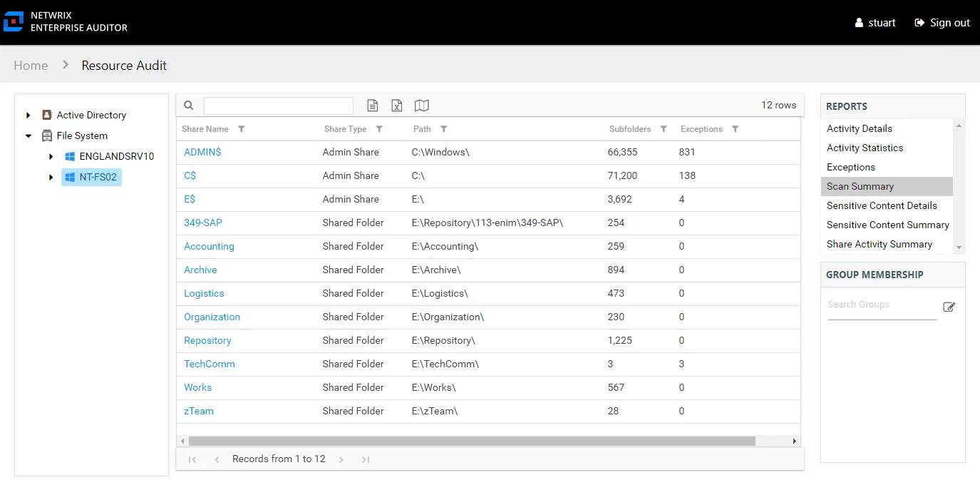Open the ADMIN$ share link
980x480 pixels.
(x=202, y=152)
